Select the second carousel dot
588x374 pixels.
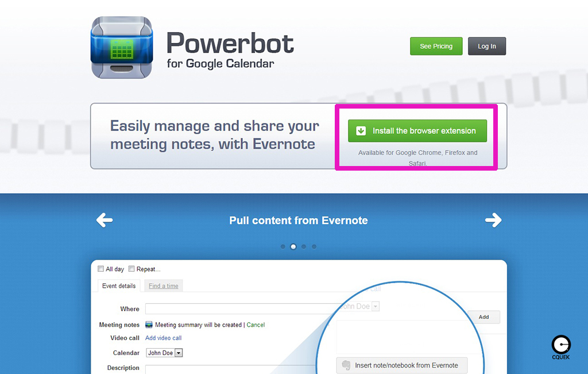293,246
